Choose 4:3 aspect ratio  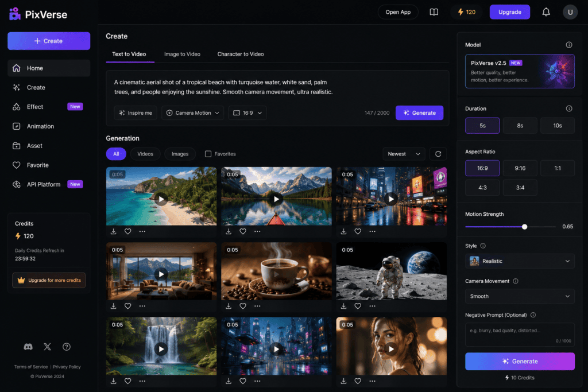pos(482,187)
